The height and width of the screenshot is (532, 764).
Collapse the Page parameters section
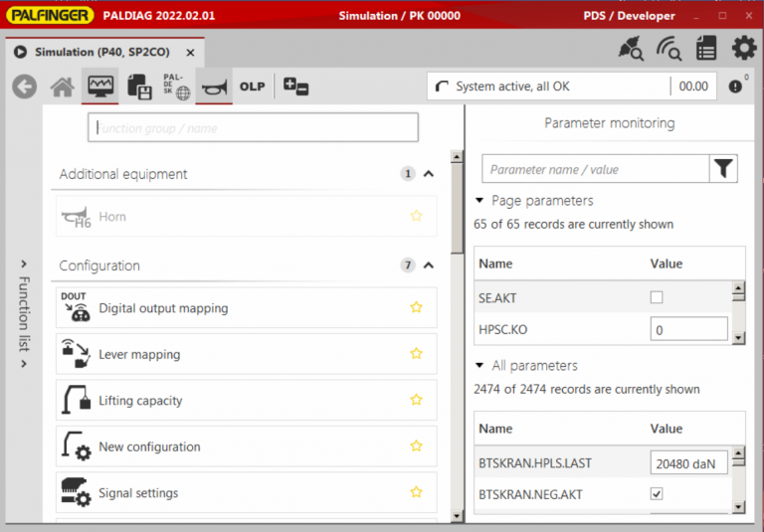[x=479, y=201]
